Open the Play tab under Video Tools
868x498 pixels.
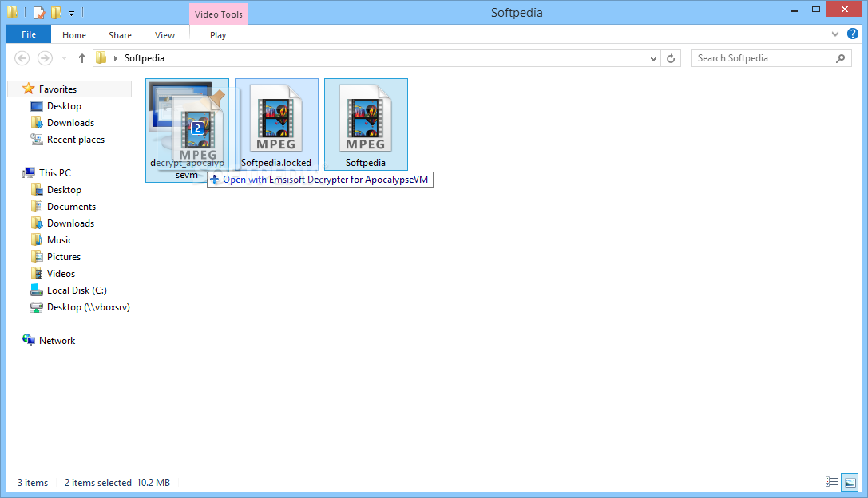coord(218,35)
